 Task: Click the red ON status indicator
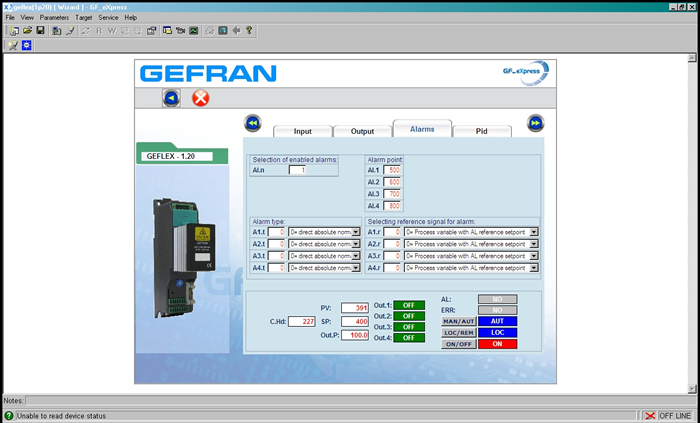click(497, 344)
